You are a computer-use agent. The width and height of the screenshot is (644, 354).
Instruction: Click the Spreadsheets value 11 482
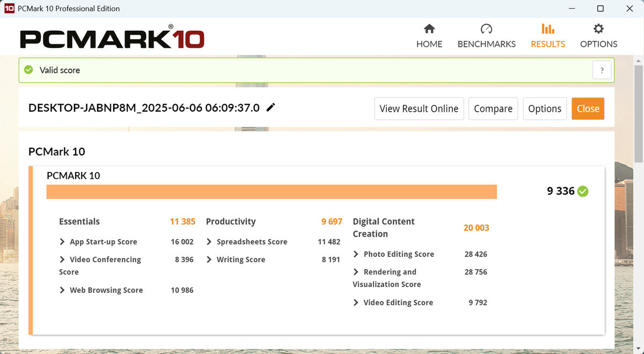click(x=329, y=242)
